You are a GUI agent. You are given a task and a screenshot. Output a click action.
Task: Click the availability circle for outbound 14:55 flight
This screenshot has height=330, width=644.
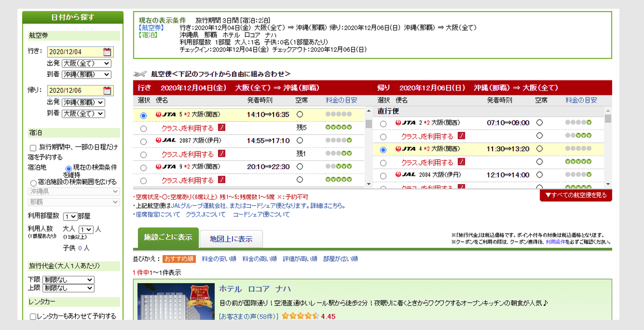[x=300, y=140]
